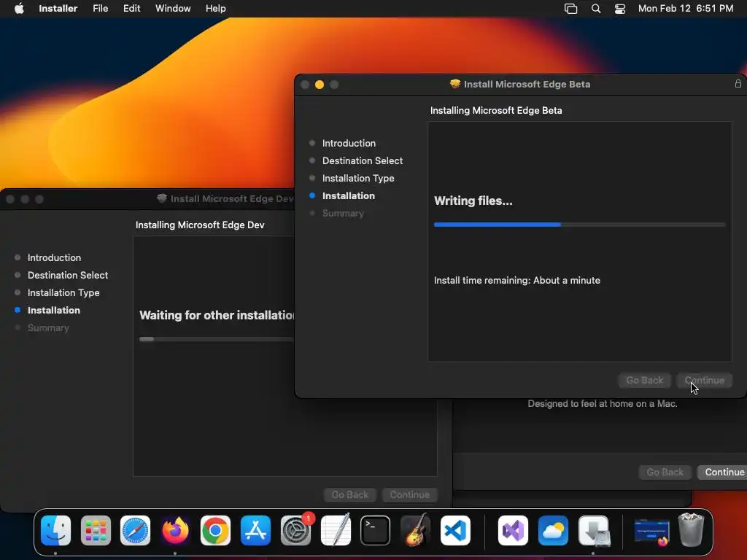Click Go Back in the Edge Dev installer
This screenshot has height=560, width=747.
click(350, 495)
